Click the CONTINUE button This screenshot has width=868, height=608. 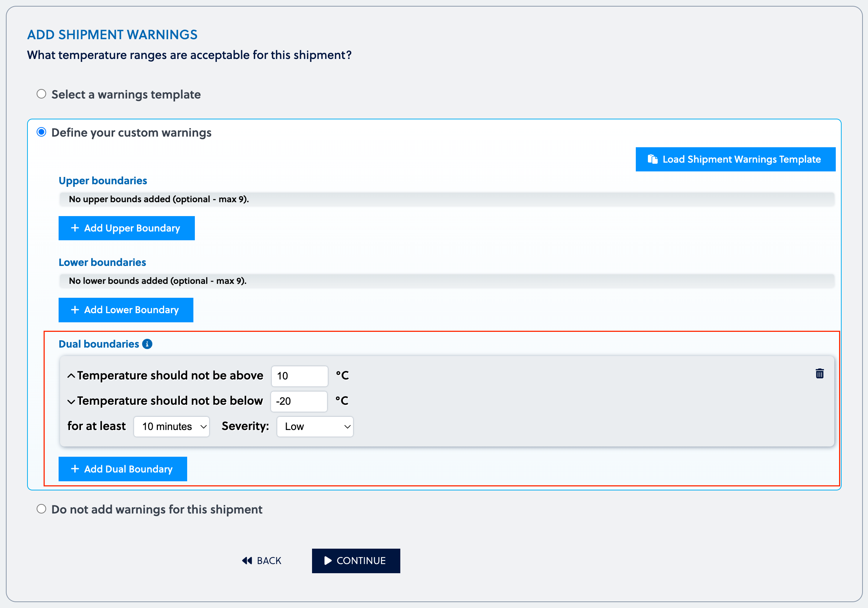coord(356,561)
